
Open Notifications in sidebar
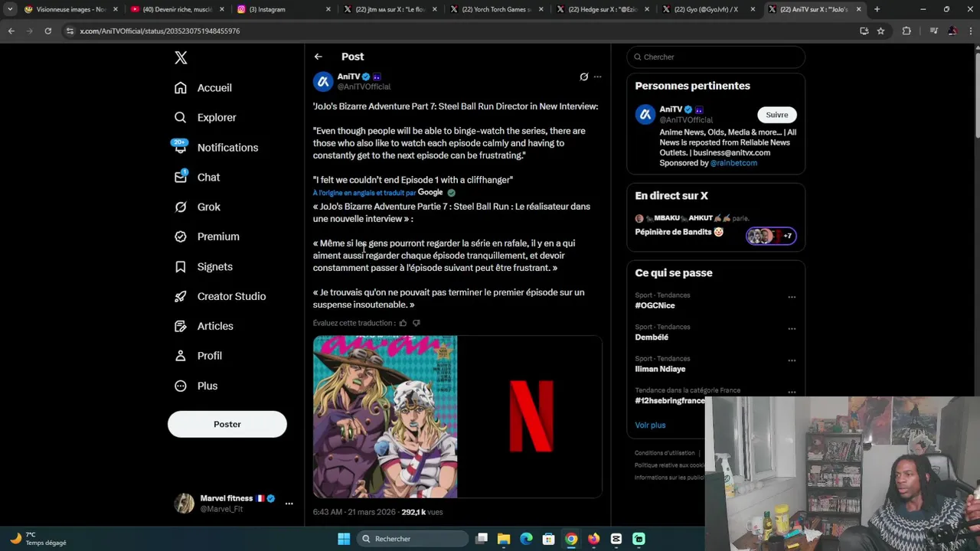coord(216,148)
